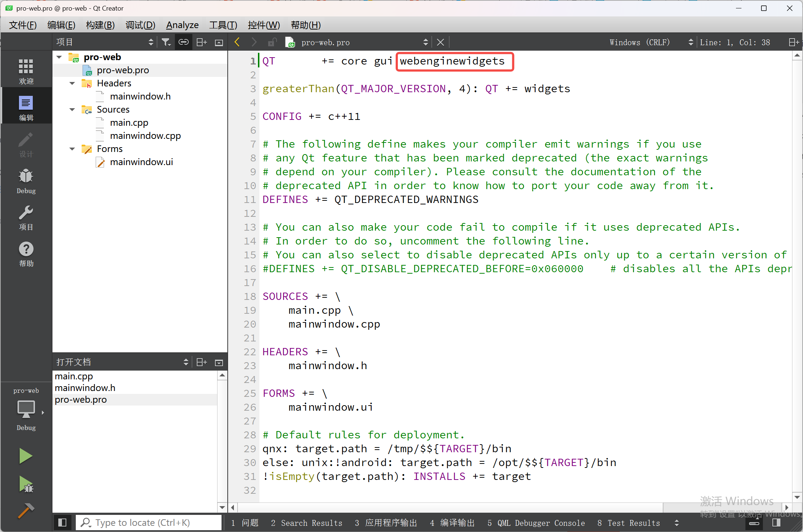Close the pro-web.pro document
Viewport: 803px width, 532px height.
pos(440,42)
